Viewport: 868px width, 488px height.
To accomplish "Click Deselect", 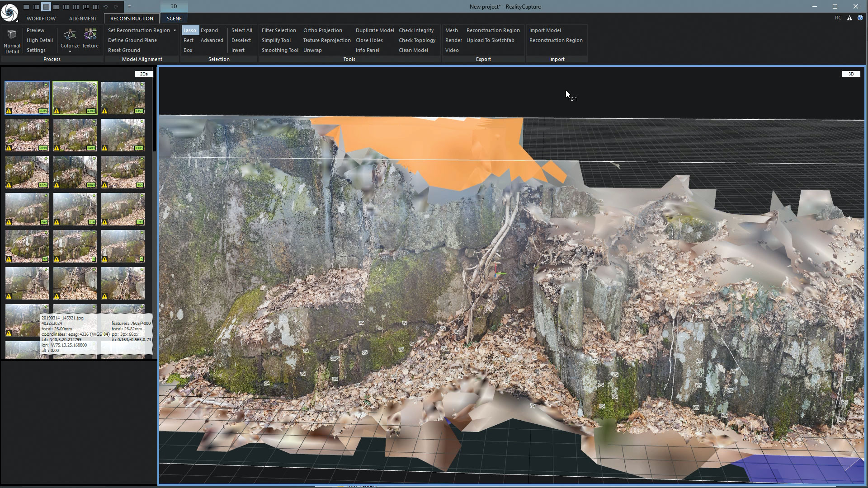I will pos(241,40).
